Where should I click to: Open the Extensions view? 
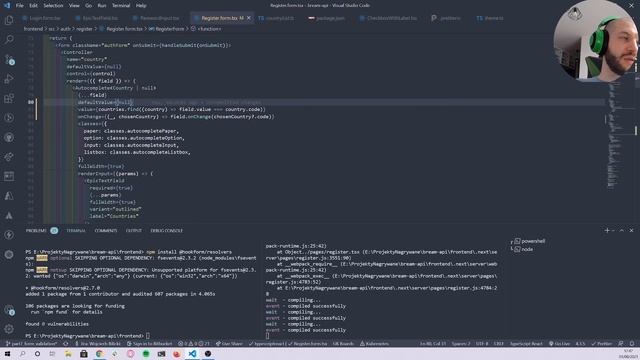tap(9, 98)
